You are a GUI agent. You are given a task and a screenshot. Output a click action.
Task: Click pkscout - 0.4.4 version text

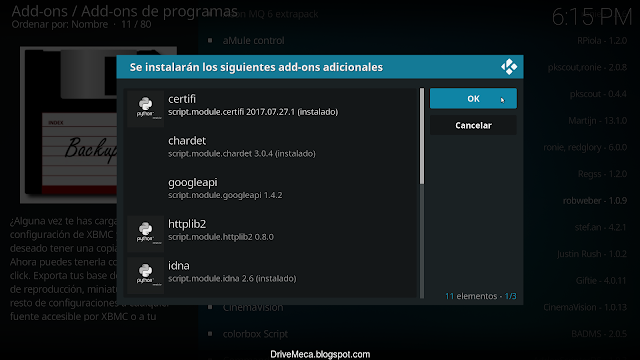tap(598, 94)
